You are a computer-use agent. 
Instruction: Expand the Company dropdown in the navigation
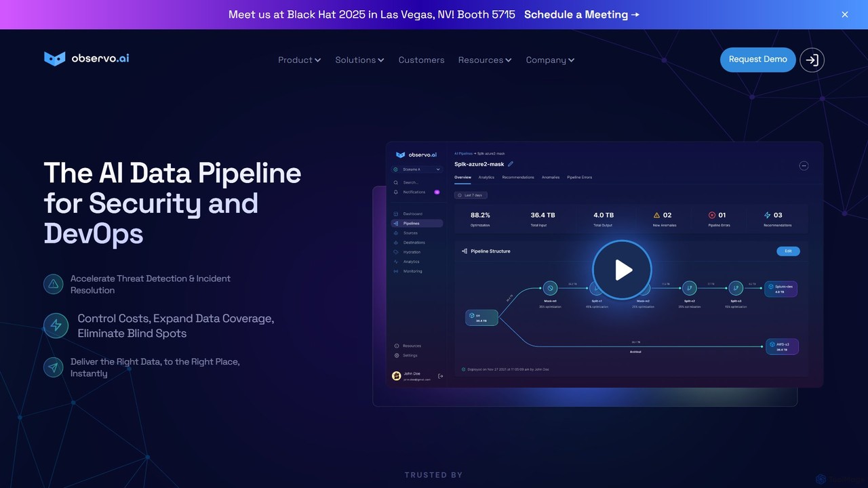pos(550,60)
